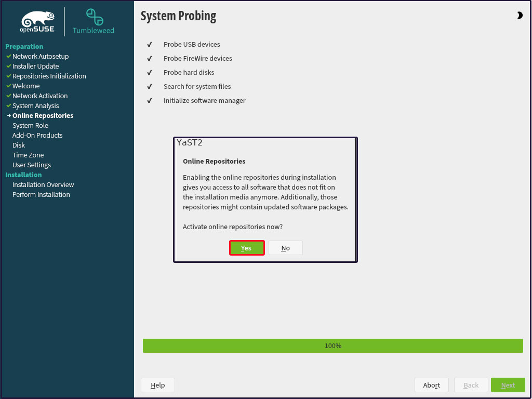
Task: Click green check beside System Analysis
Action: point(8,105)
